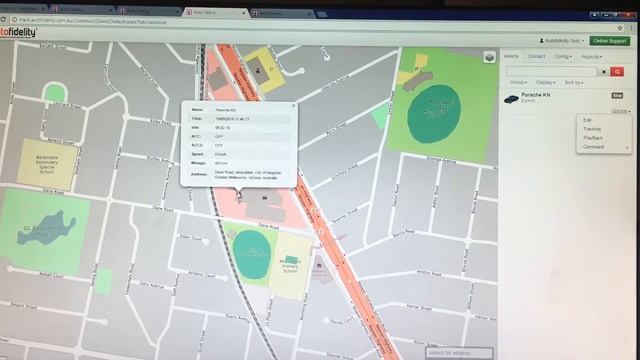The width and height of the screenshot is (640, 360).
Task: Click the car marker on the map
Action: [x=264, y=198]
